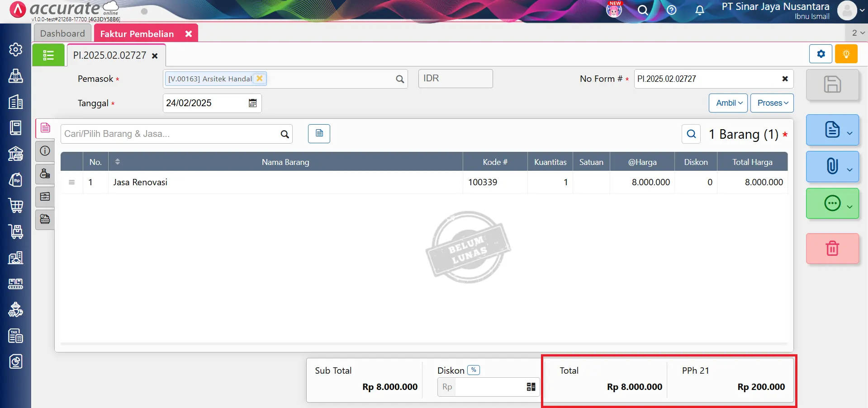The width and height of the screenshot is (868, 408).
Task: Toggle the Diskon percent switch
Action: coord(473,370)
